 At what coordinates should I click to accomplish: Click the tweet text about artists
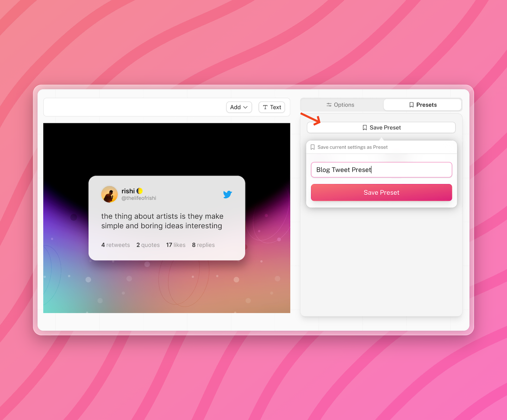click(162, 221)
